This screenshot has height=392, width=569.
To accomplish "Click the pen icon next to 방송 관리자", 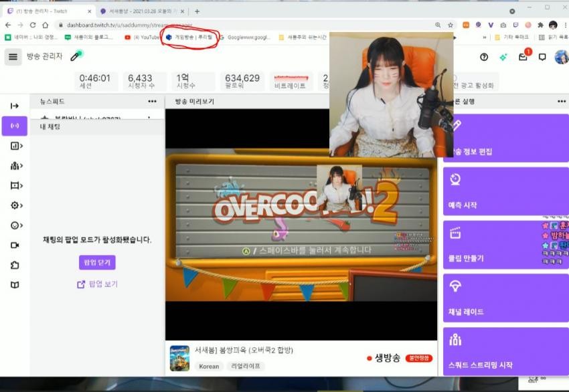I will [x=76, y=56].
